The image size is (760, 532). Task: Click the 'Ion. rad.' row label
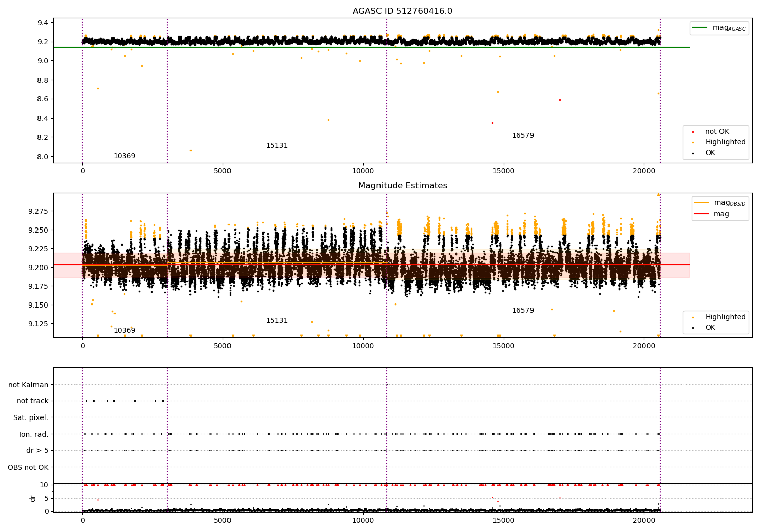click(x=34, y=435)
